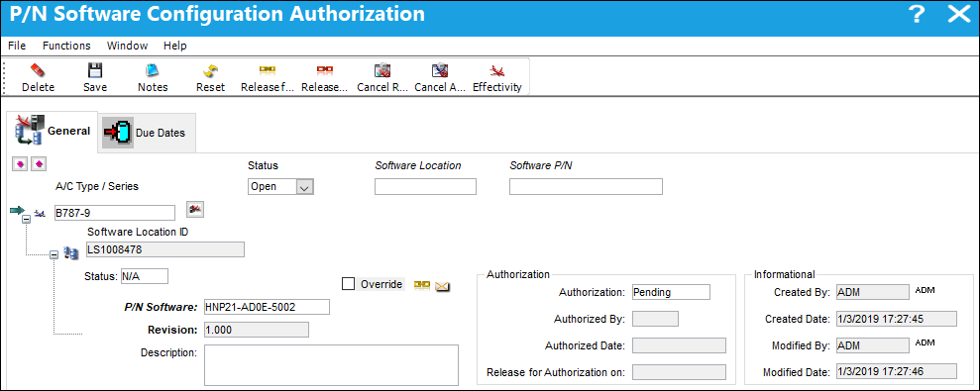Click the Description text box
This screenshot has height=391, width=980.
(331, 364)
